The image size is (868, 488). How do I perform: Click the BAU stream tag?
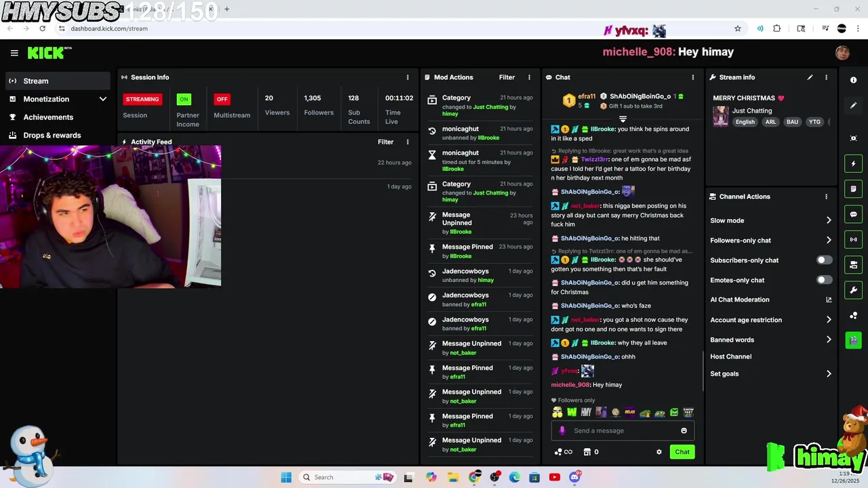pos(792,122)
